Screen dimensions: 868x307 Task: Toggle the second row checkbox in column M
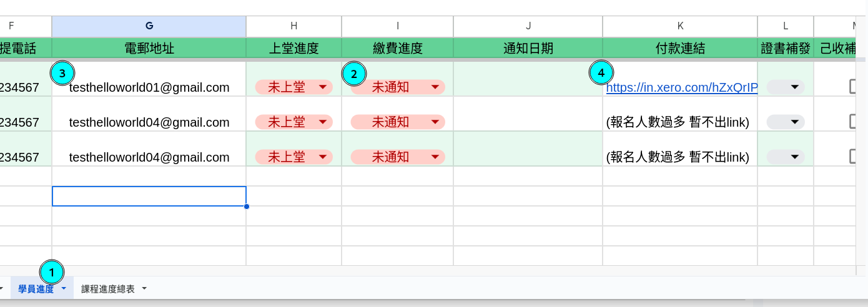[855, 122]
